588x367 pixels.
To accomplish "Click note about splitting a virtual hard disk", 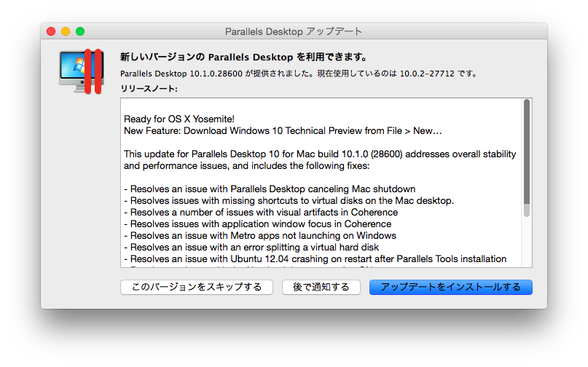I will click(251, 247).
